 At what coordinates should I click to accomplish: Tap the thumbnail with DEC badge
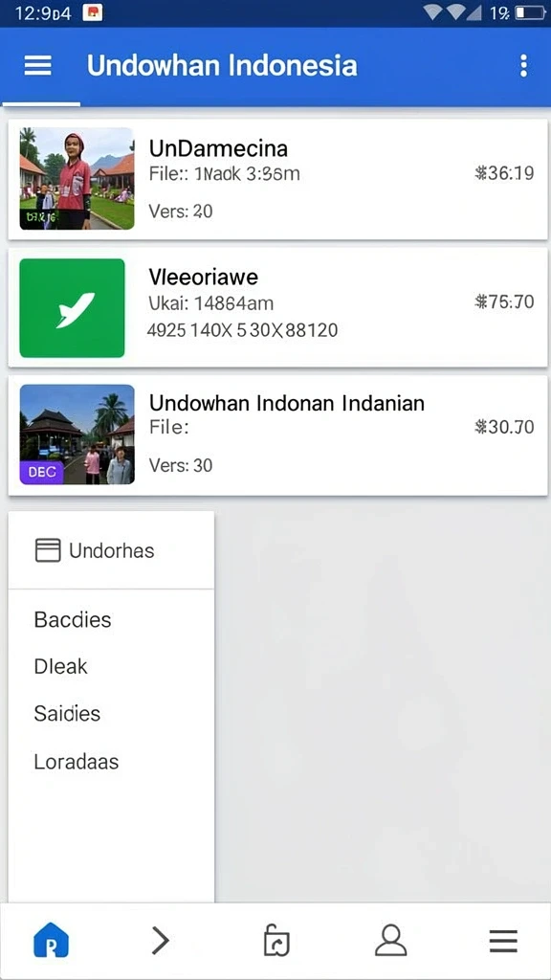(x=77, y=434)
